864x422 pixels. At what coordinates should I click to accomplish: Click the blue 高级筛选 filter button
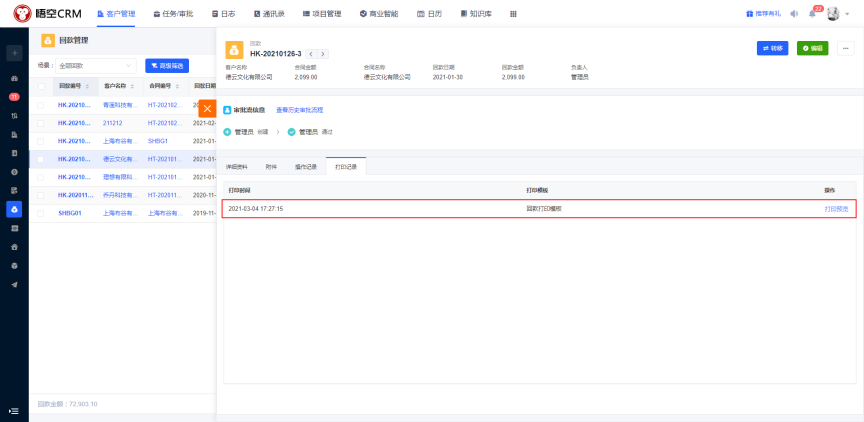167,65
